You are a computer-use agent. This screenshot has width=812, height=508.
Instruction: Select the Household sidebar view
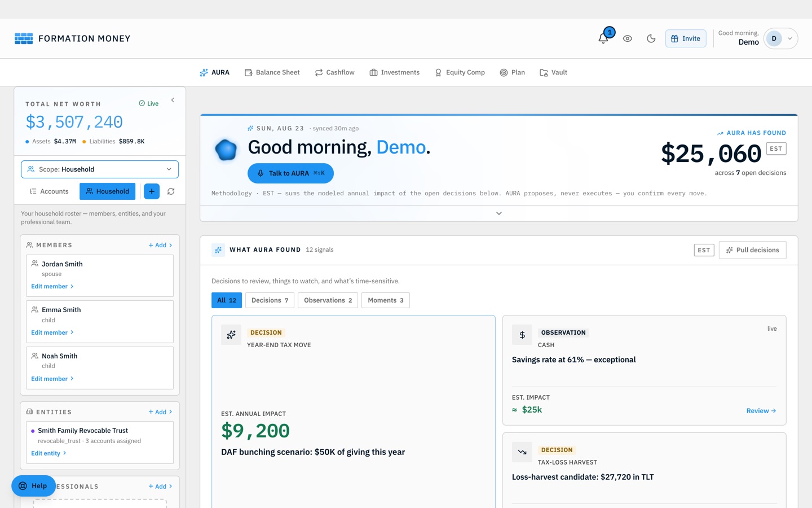point(107,191)
